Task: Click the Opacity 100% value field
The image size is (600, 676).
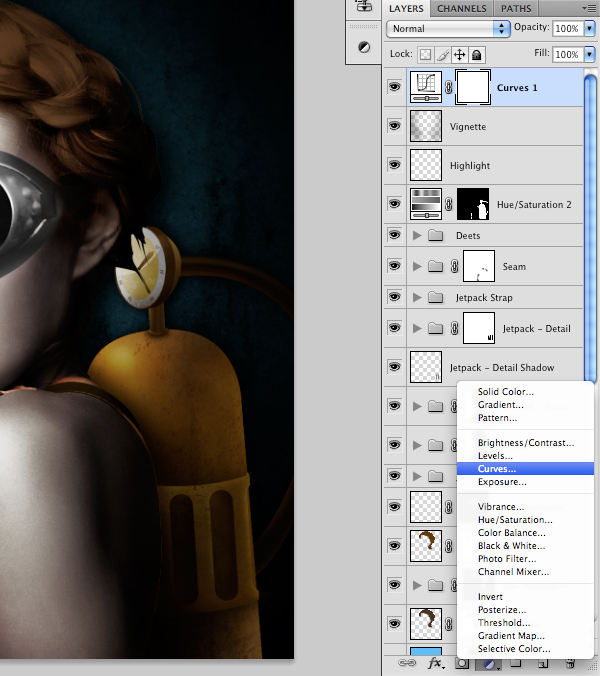Action: (x=567, y=28)
